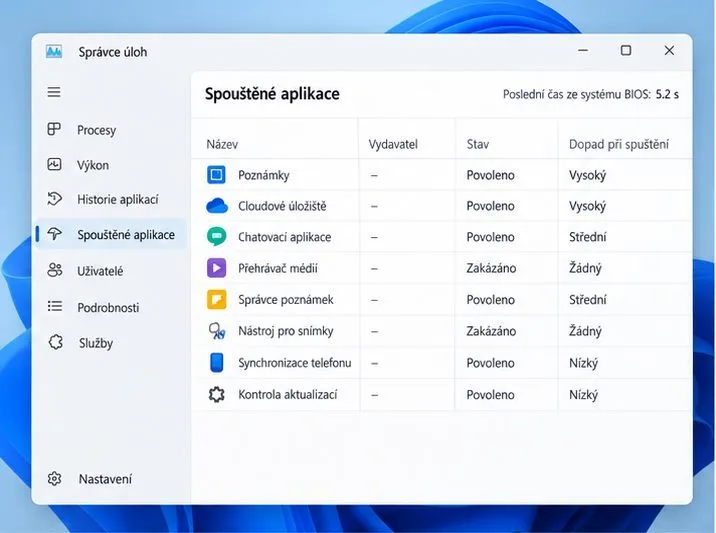
Task: Click Povoleno status of Poznámky
Action: point(490,175)
